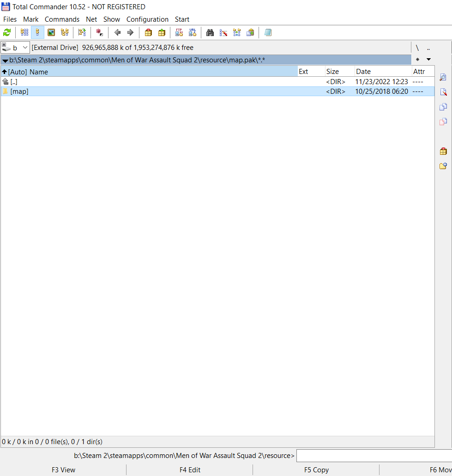This screenshot has height=476, width=452.
Task: Sort by Name column header
Action: click(x=149, y=72)
